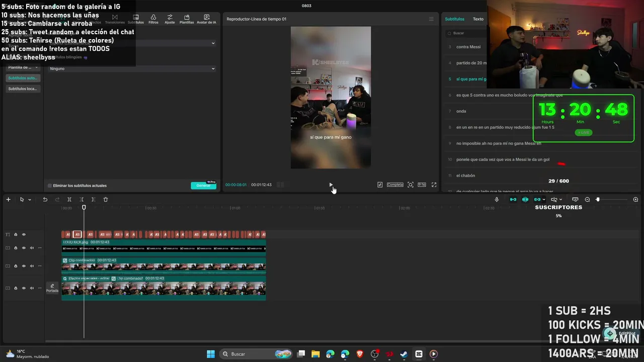Split the clip at the playhead
The width and height of the screenshot is (644, 362).
(69, 200)
